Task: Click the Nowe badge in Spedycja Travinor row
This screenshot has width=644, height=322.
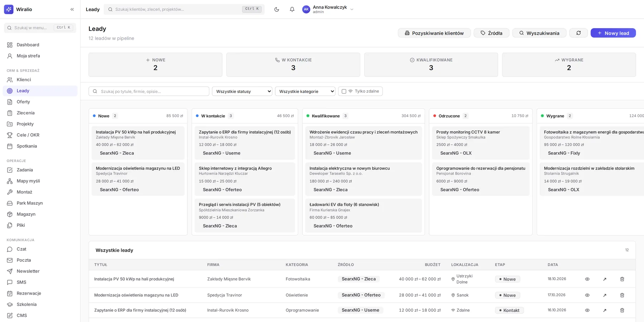Action: click(508, 295)
